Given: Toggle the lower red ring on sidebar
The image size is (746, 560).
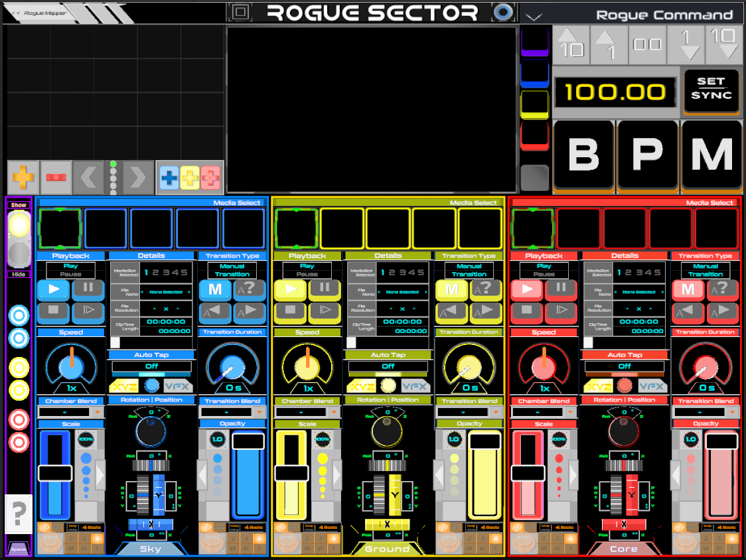Looking at the screenshot, I should (x=19, y=443).
